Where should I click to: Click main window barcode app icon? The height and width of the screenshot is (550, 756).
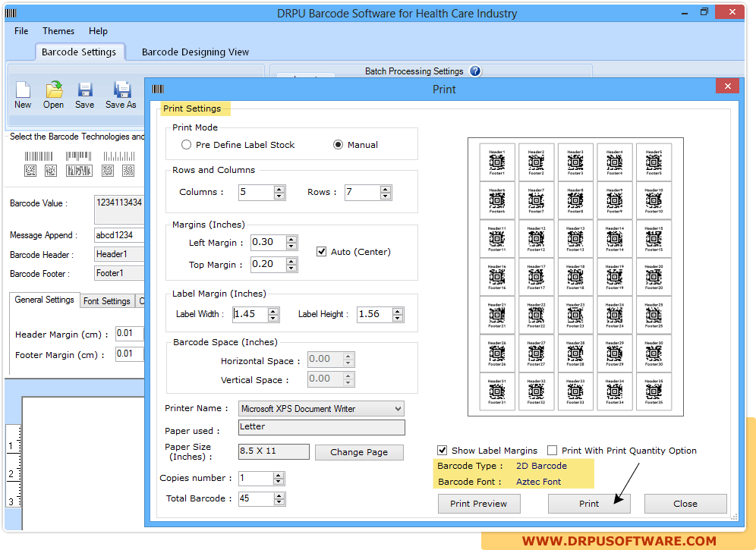[x=11, y=13]
